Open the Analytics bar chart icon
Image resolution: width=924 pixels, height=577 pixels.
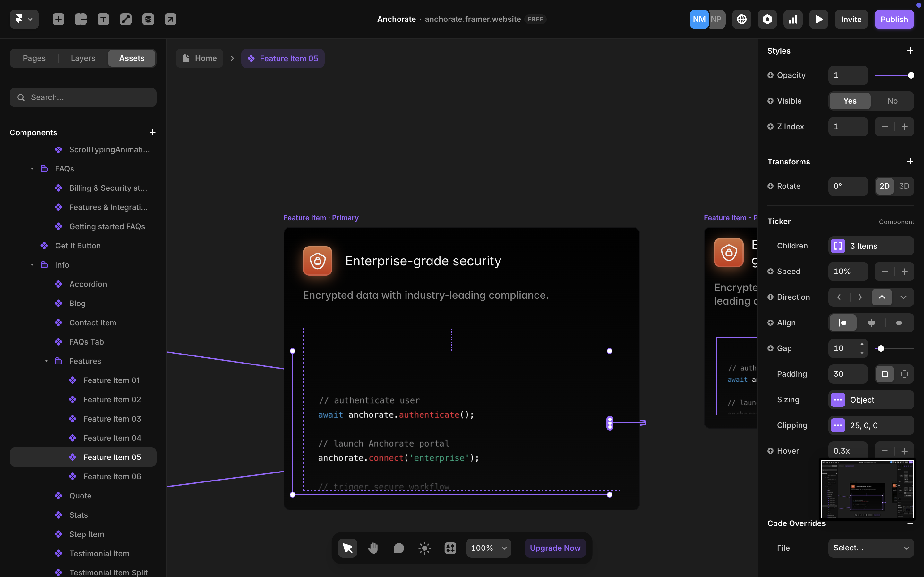[793, 19]
